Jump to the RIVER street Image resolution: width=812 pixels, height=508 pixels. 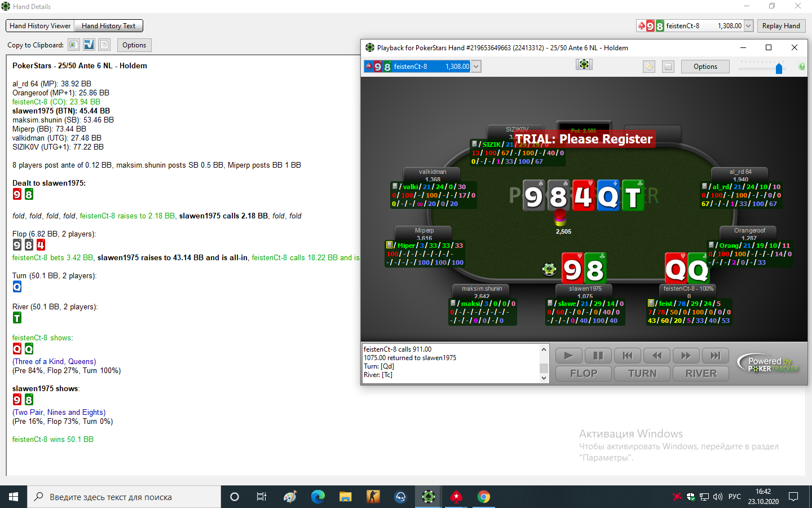(701, 374)
